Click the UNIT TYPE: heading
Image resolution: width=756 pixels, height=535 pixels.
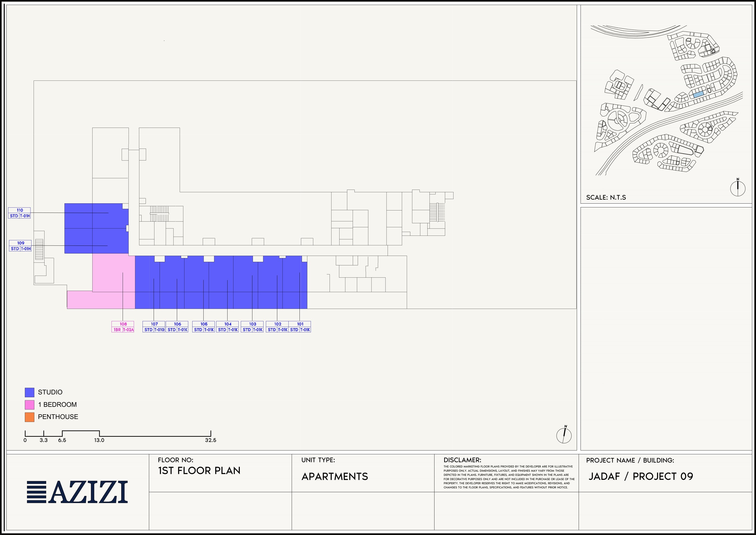(318, 460)
